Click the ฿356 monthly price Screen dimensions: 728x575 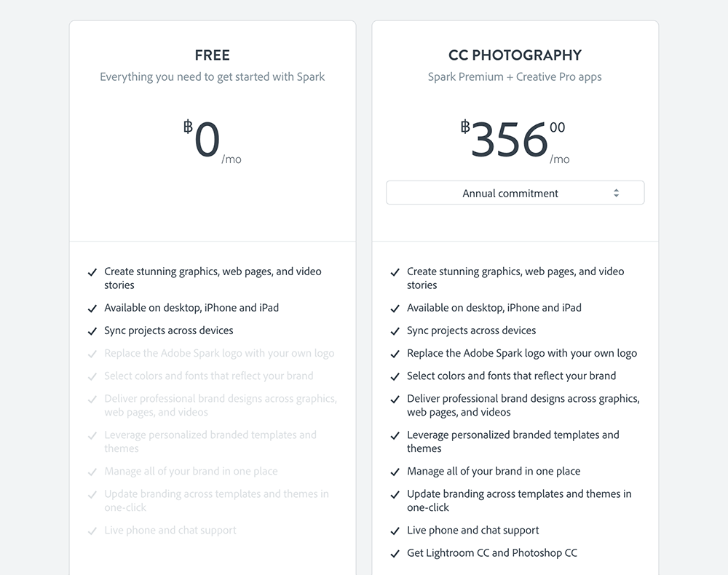[510, 139]
